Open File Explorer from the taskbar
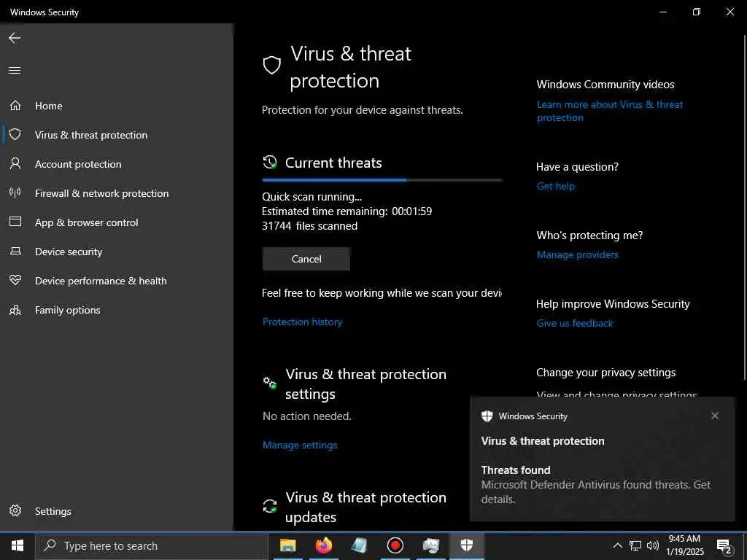The height and width of the screenshot is (560, 747). point(287,545)
